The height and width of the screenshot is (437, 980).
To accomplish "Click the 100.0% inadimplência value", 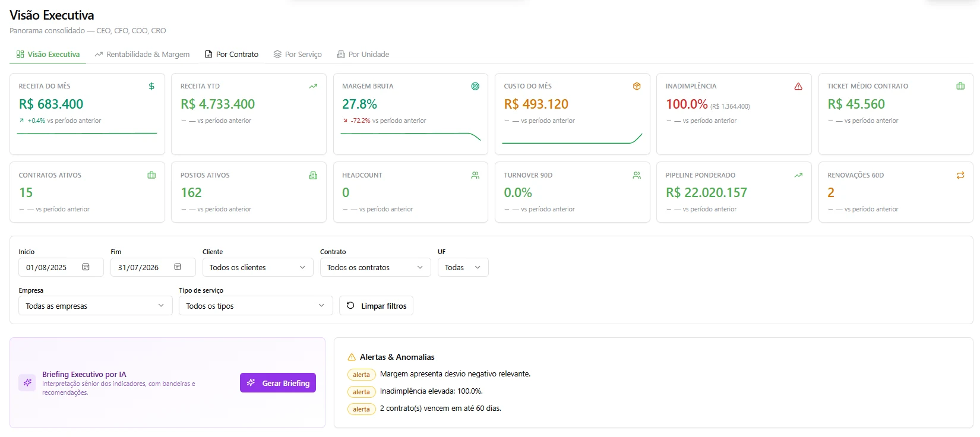I will pyautogui.click(x=687, y=104).
